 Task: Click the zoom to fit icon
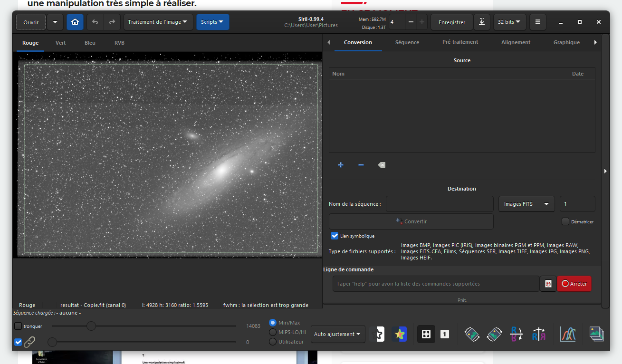[x=426, y=334]
